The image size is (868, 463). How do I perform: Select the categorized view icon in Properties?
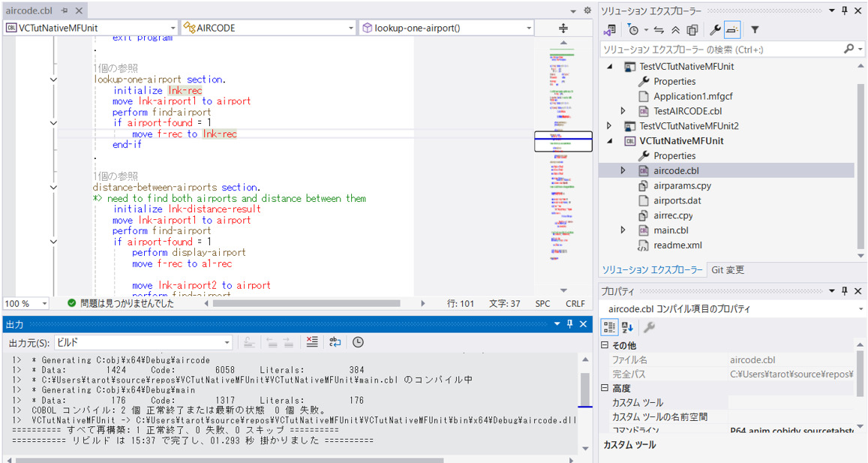pos(609,326)
